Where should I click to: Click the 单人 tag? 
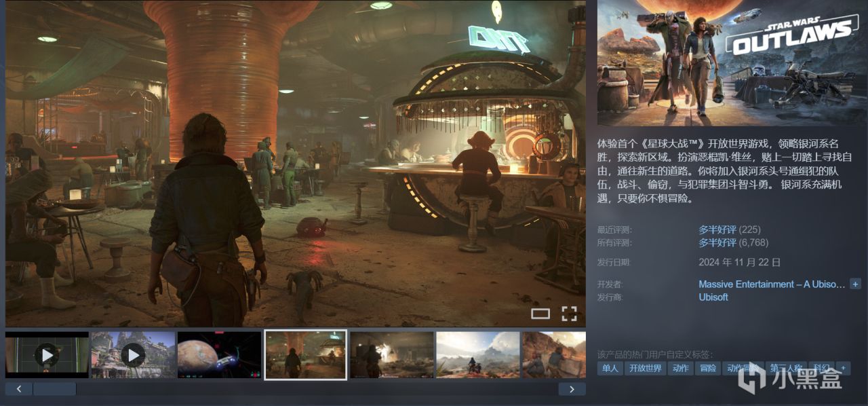point(610,368)
